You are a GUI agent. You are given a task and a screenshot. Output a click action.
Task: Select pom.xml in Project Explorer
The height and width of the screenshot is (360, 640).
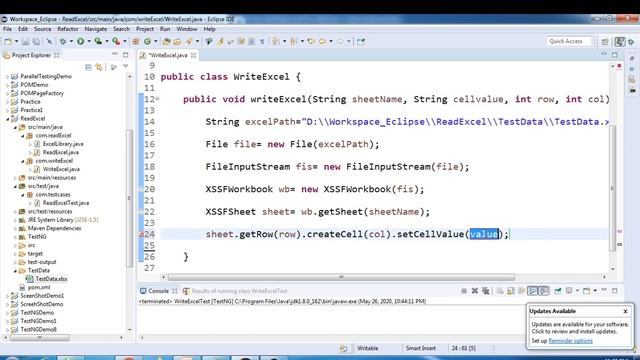coord(39,288)
